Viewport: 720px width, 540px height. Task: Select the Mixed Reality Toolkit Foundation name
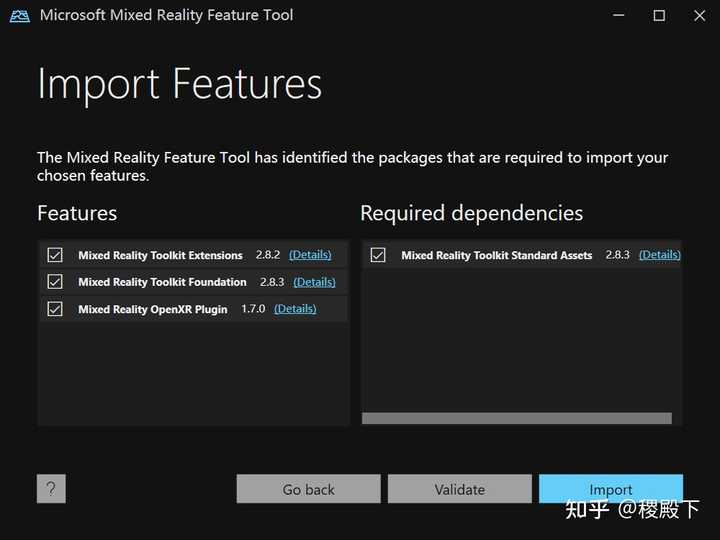(x=162, y=282)
